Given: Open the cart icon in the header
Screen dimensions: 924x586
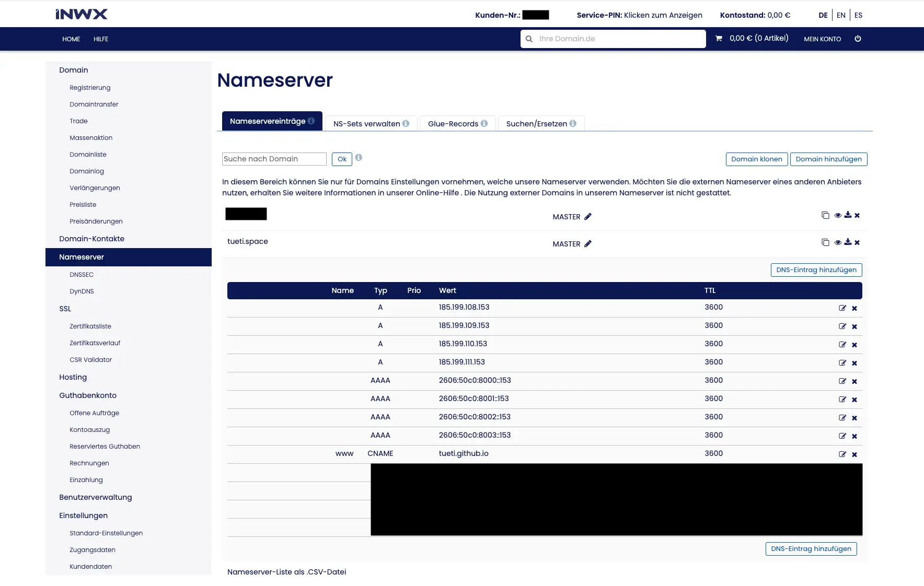Looking at the screenshot, I should click(x=720, y=38).
